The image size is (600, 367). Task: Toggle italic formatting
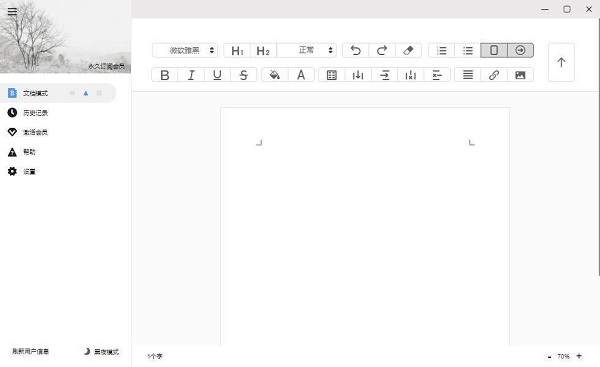coord(191,75)
